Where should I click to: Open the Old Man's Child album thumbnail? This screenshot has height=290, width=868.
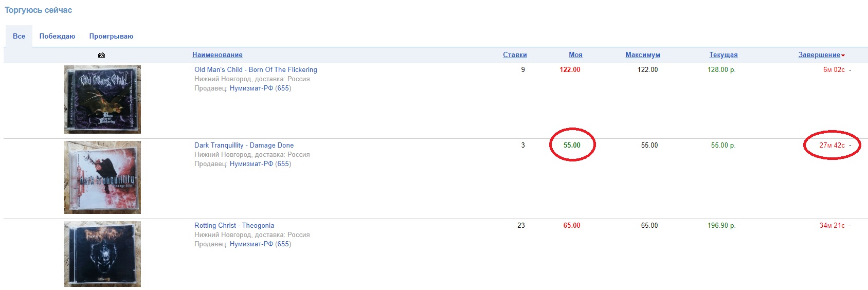pos(102,99)
